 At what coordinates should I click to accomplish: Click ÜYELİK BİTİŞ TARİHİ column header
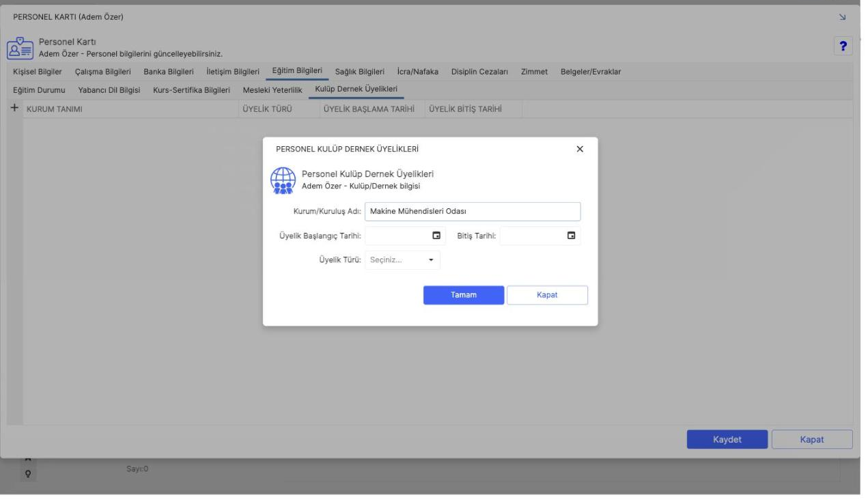pyautogui.click(x=474, y=109)
